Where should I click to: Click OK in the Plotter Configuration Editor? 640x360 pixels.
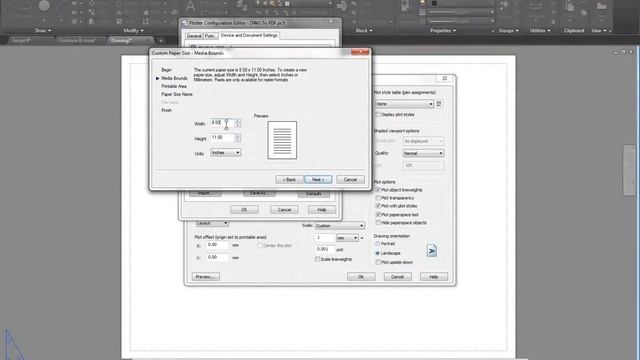coord(244,210)
